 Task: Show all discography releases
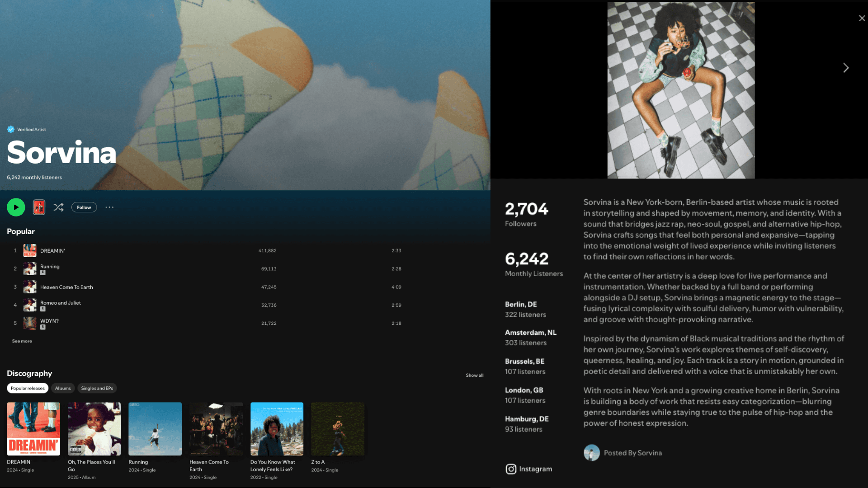tap(474, 375)
